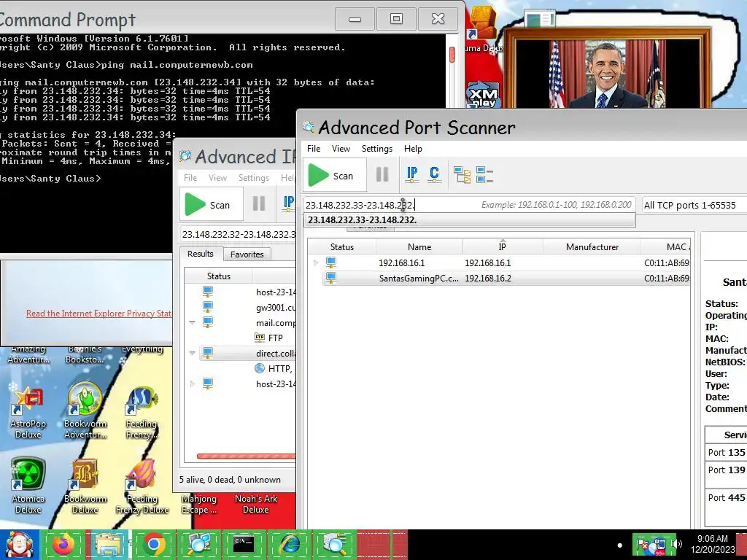This screenshot has width=747, height=560.
Task: Expand the last host-23-14 row in IP Scanner
Action: click(x=192, y=384)
